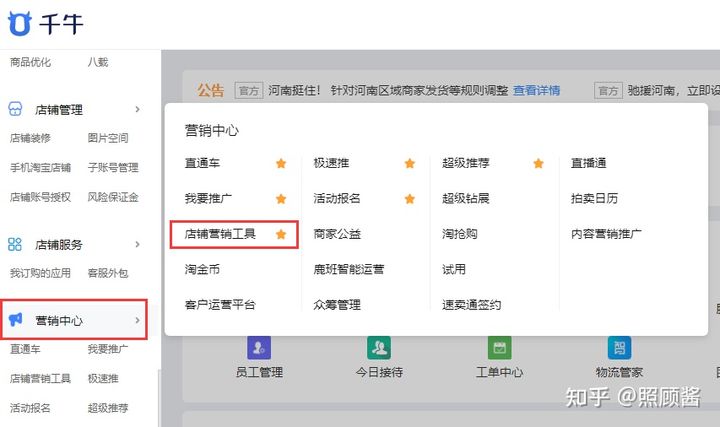Open 店铺装修 in the sidebar
The image size is (720, 427).
tap(30, 138)
